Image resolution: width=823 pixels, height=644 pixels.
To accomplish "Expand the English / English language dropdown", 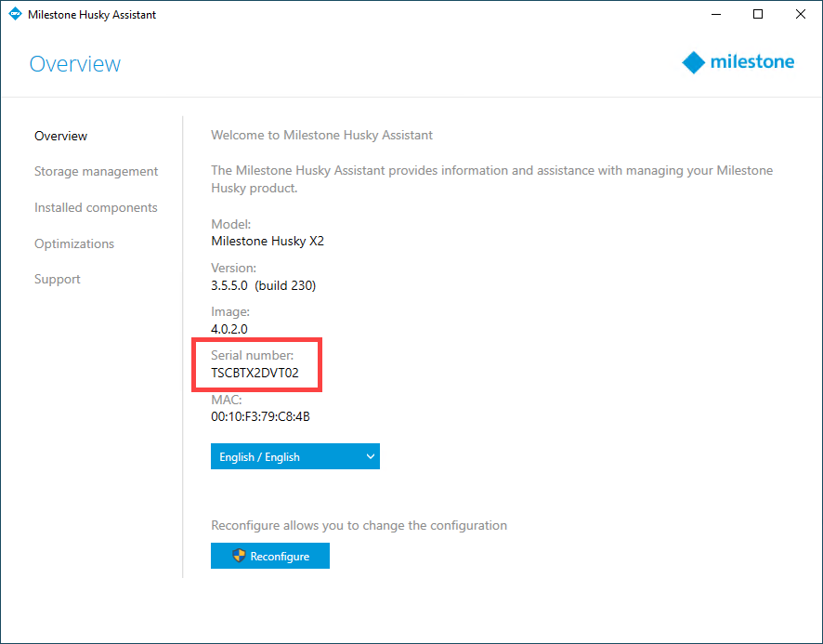I will [295, 456].
